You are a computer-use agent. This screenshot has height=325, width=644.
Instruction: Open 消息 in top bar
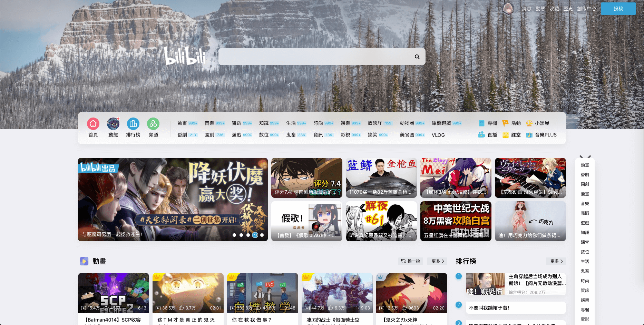(x=527, y=9)
